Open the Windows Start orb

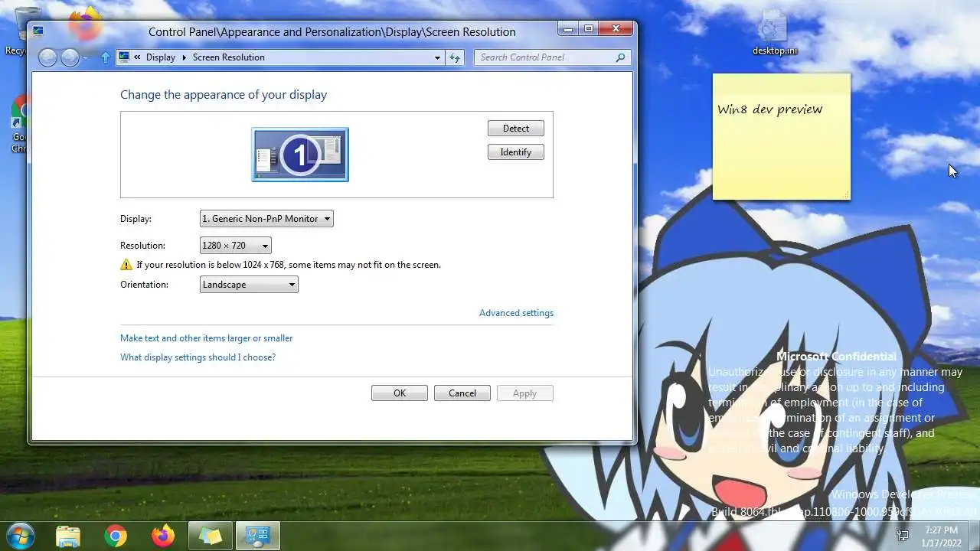(20, 536)
